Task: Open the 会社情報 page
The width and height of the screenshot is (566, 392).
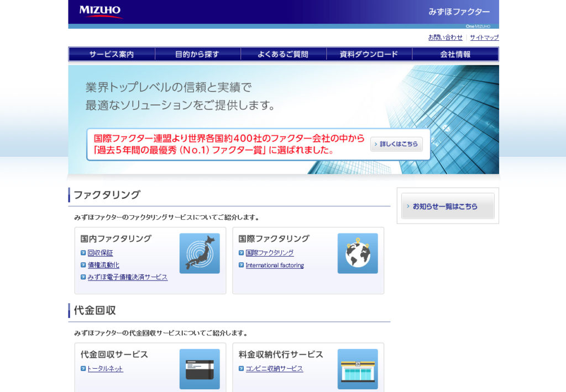Action: [455, 54]
